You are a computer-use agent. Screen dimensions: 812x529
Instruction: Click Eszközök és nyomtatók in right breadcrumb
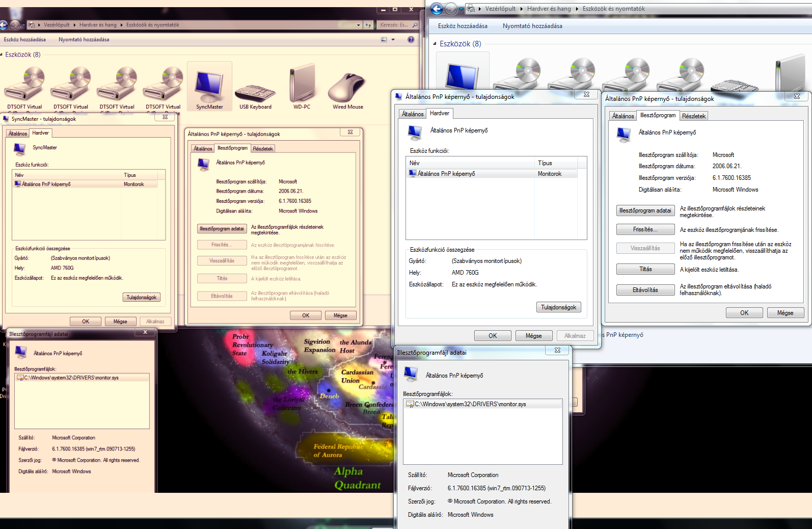pyautogui.click(x=613, y=9)
